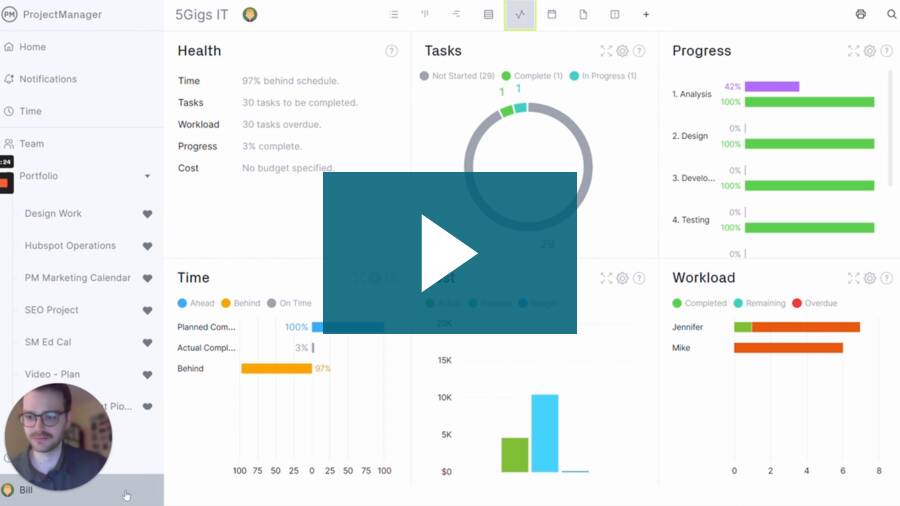This screenshot has width=900, height=506.
Task: Open the sheet view icon
Action: click(488, 14)
